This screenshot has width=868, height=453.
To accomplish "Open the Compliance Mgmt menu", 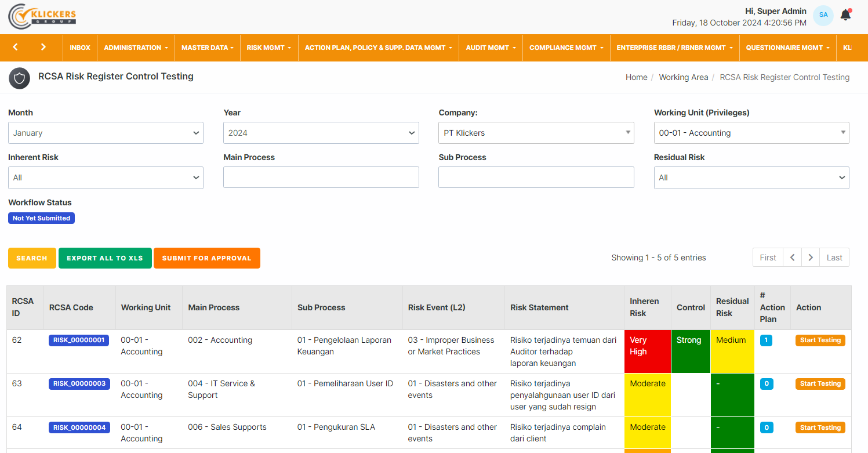I will (x=566, y=48).
